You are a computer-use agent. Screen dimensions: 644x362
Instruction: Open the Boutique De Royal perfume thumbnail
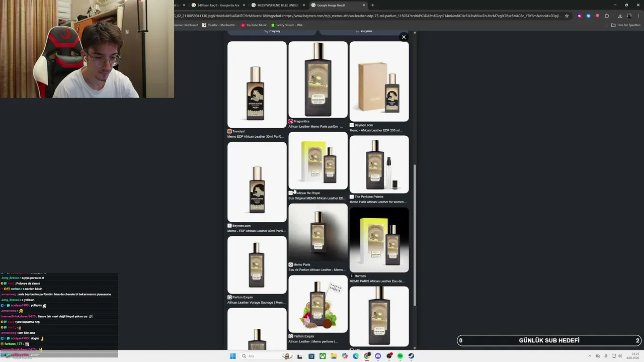click(x=318, y=161)
